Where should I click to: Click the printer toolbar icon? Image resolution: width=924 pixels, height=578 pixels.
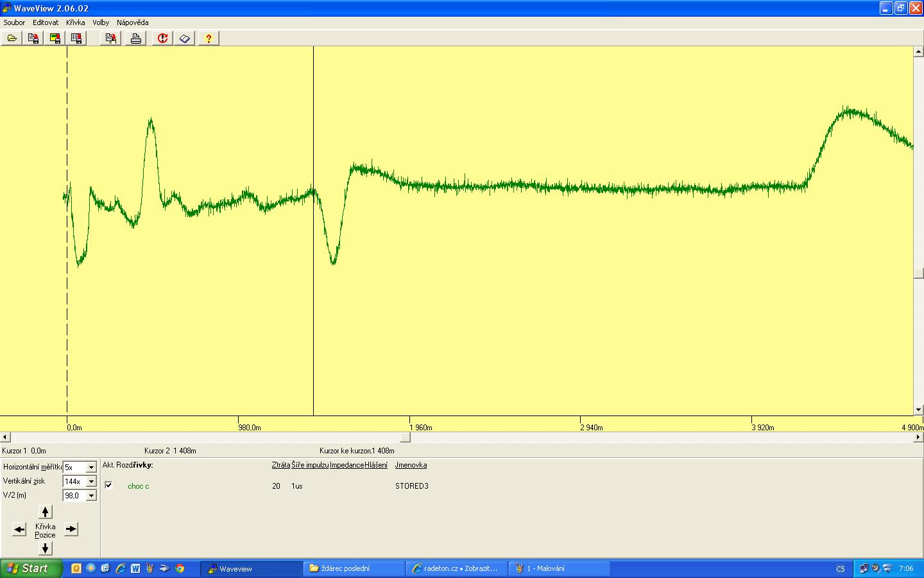coord(135,39)
